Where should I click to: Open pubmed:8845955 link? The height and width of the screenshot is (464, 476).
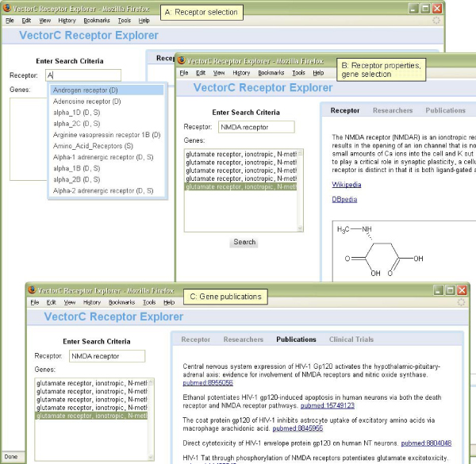[x=297, y=428]
